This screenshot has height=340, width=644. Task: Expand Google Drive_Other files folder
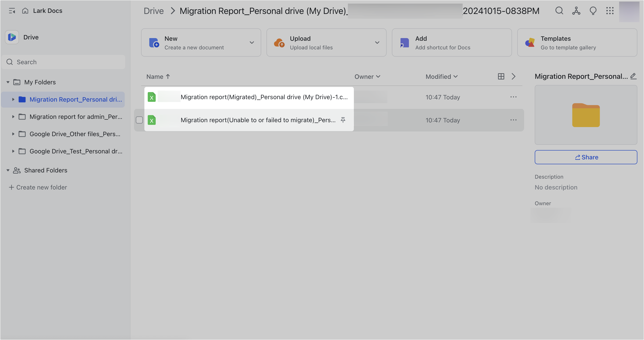coord(13,134)
